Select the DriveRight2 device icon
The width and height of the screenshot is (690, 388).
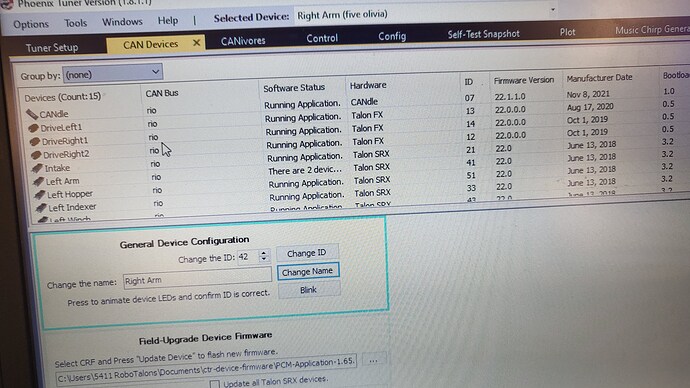(36, 155)
